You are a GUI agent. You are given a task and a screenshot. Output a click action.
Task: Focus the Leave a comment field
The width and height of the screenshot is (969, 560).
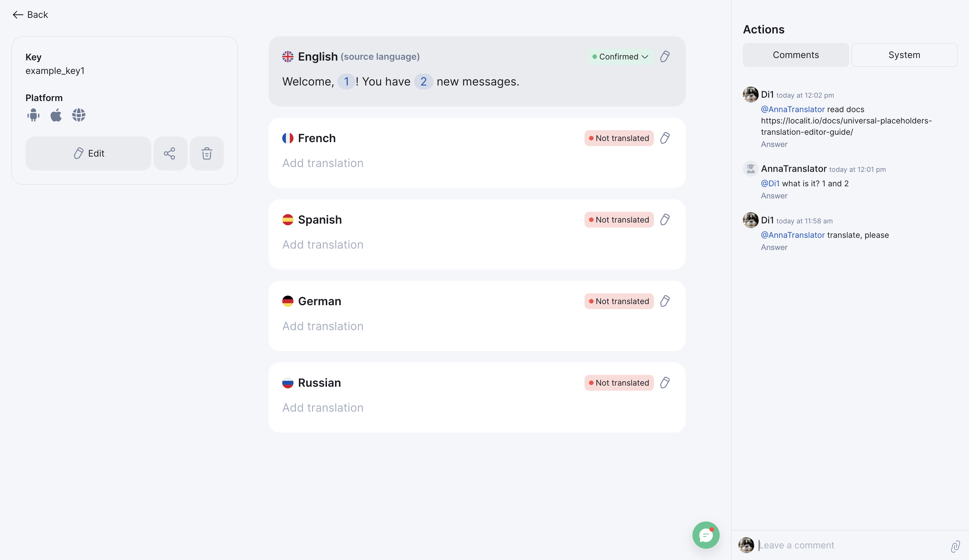point(846,545)
